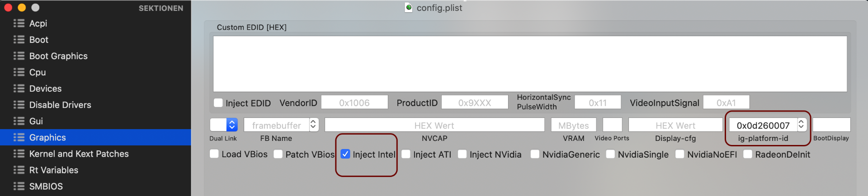Open the Boot section in sidebar
868x196 pixels.
click(x=38, y=40)
